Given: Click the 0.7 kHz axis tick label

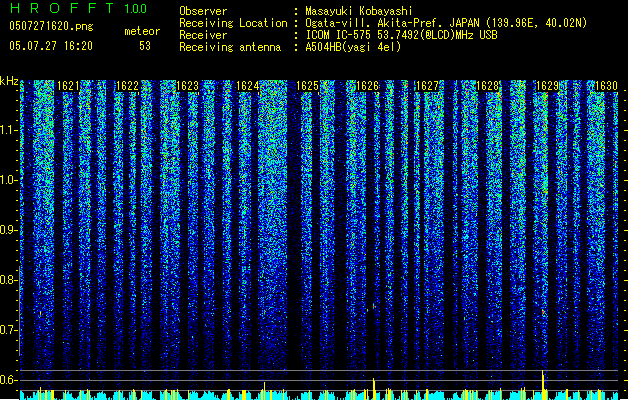Looking at the screenshot, I should (x=8, y=330).
